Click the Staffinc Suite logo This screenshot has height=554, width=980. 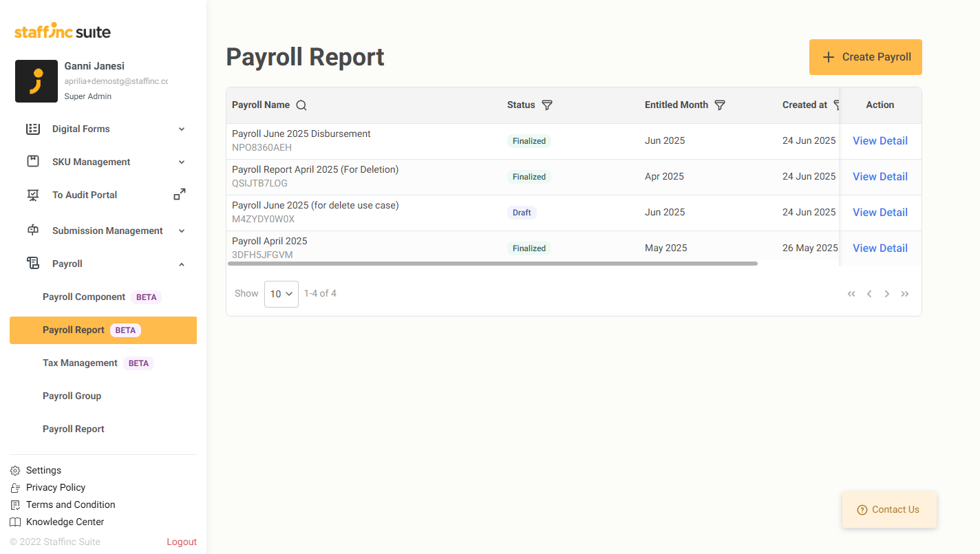click(x=63, y=32)
